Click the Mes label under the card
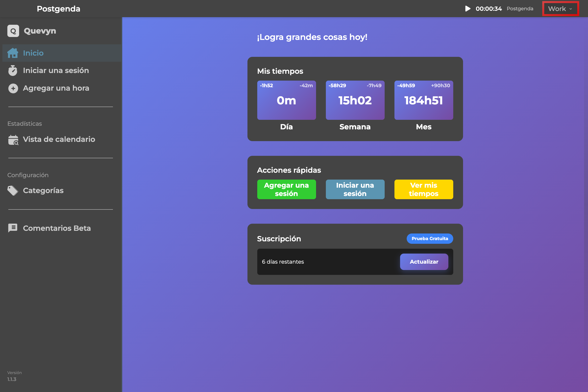 424,127
